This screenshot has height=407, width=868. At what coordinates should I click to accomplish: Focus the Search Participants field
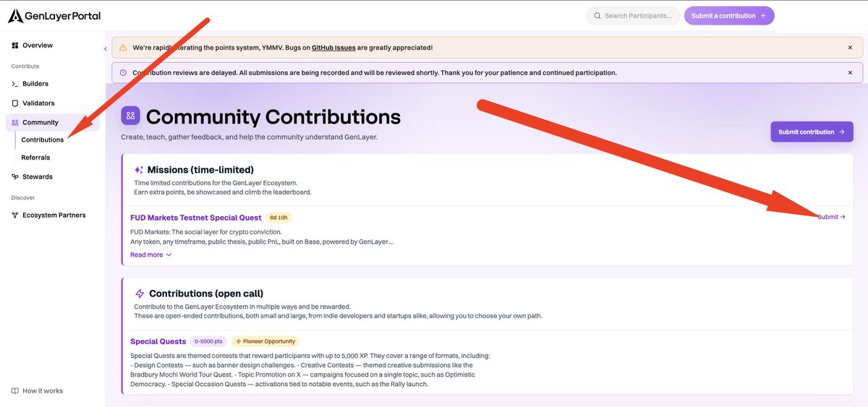click(632, 16)
